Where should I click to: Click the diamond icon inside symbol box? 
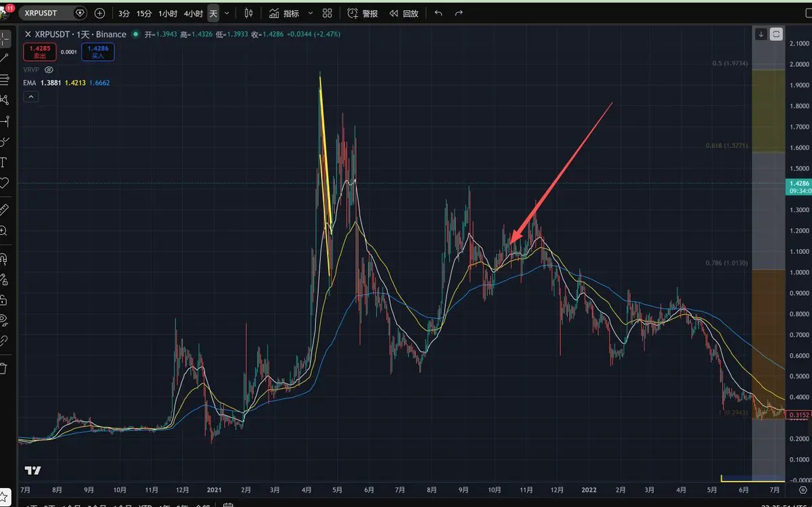pos(81,13)
